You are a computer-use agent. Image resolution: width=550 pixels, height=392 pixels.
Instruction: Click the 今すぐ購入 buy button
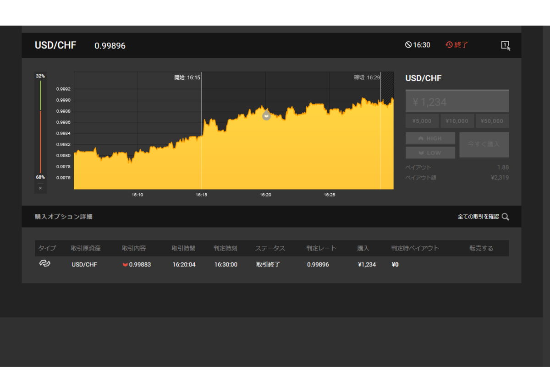point(484,144)
